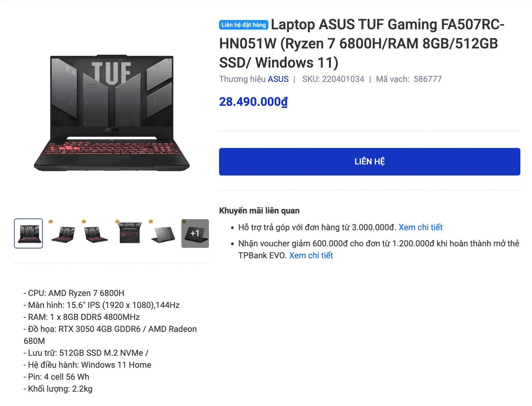532x406 pixels.
Task: Open Xem chi tiết for TPBank EVO voucher
Action: [x=311, y=256]
